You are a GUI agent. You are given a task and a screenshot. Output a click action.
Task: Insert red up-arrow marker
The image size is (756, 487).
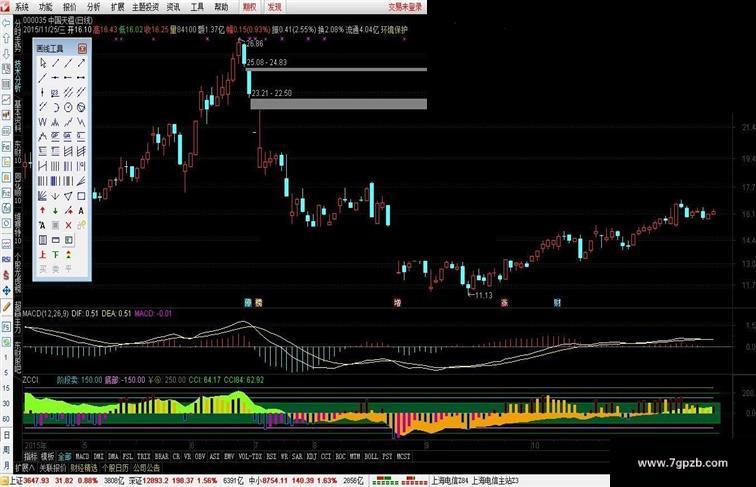tap(43, 210)
